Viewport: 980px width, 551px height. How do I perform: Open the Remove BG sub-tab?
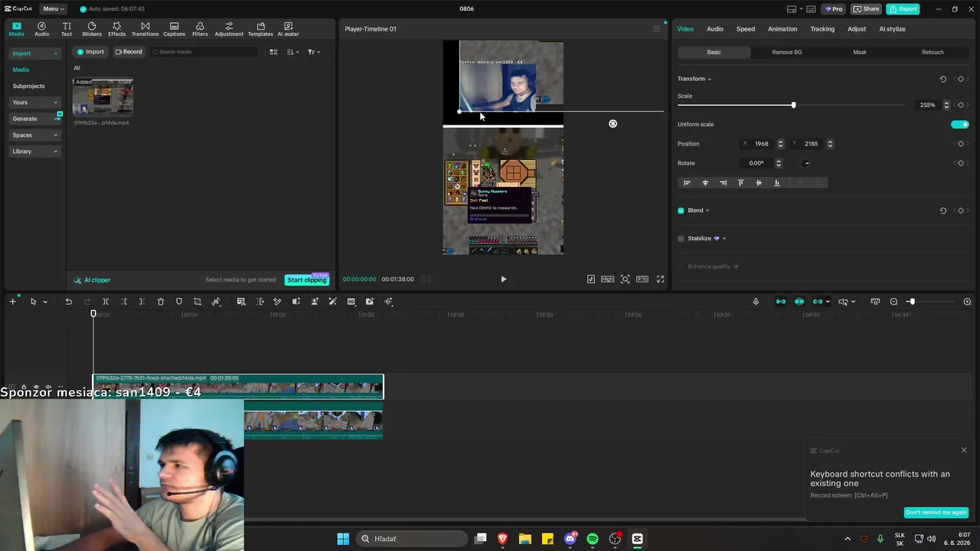787,52
